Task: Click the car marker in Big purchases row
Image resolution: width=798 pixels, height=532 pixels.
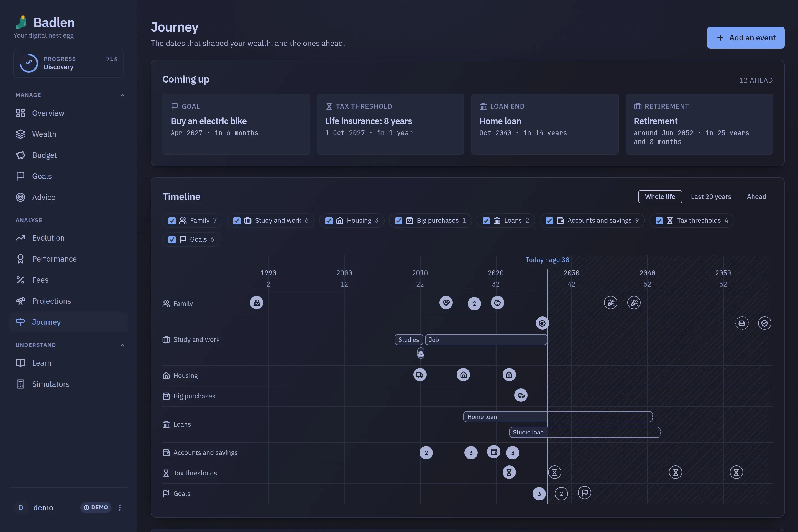Action: click(x=521, y=395)
